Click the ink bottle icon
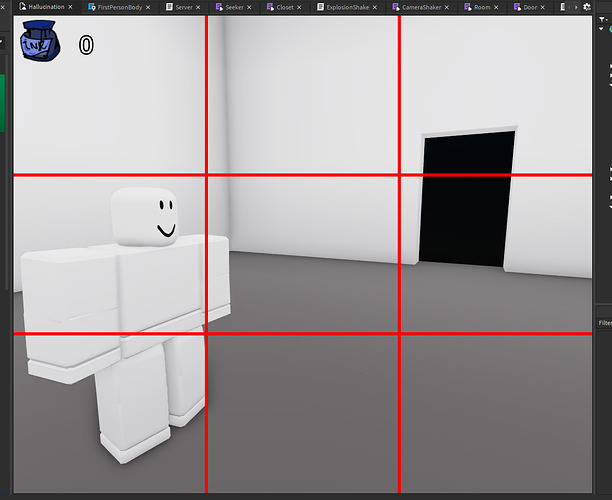 tap(40, 41)
